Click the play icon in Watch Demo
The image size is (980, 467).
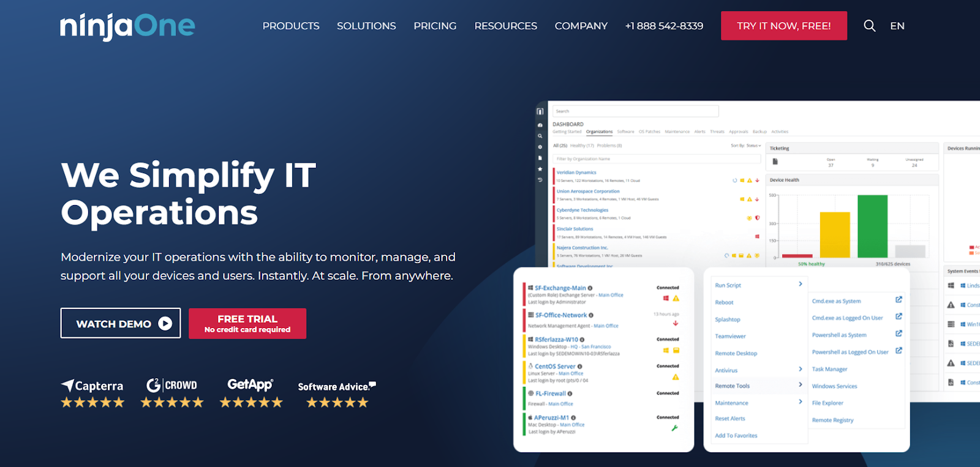tap(165, 324)
